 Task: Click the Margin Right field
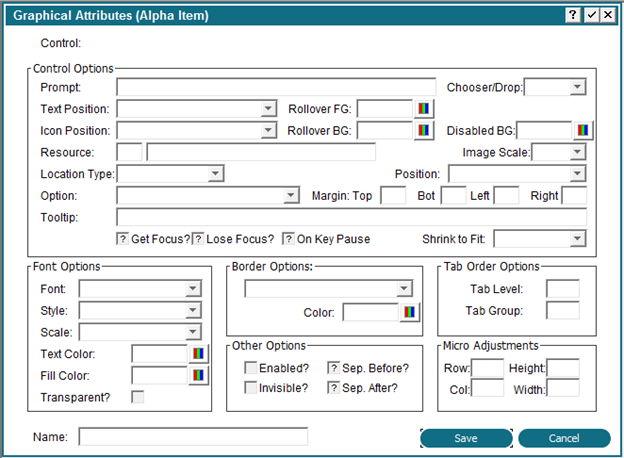[574, 195]
